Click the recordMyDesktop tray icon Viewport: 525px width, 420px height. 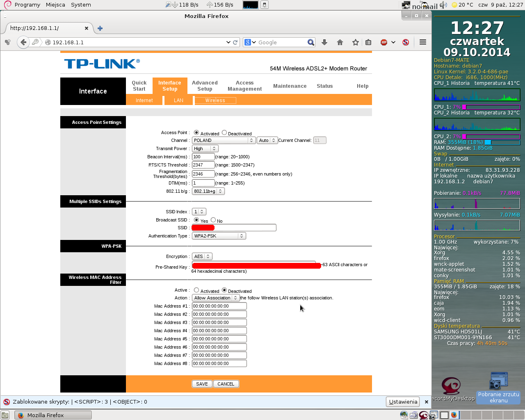click(x=423, y=415)
